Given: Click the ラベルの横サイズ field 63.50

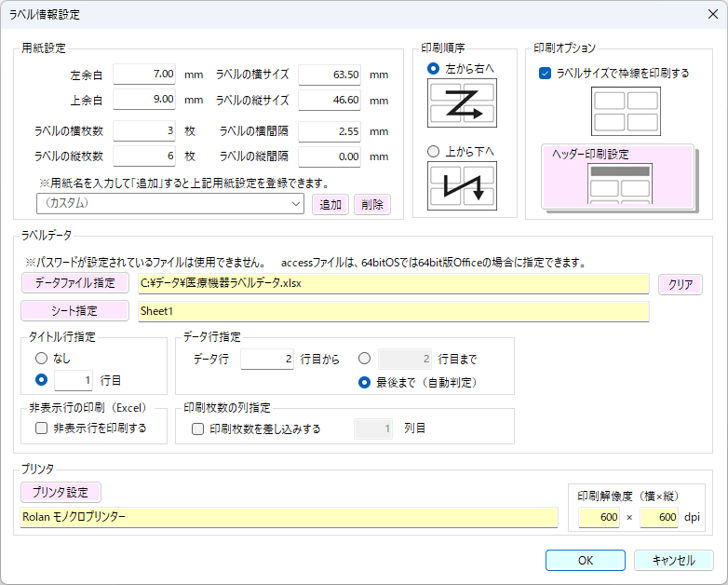Looking at the screenshot, I should click(x=330, y=75).
